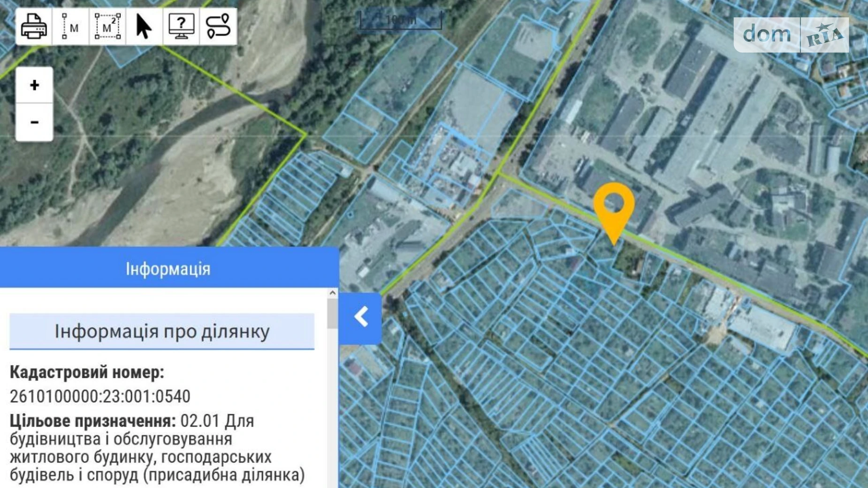Click the cadastral number 2610100000:23:001:0540
868x488 pixels.
pos(100,396)
